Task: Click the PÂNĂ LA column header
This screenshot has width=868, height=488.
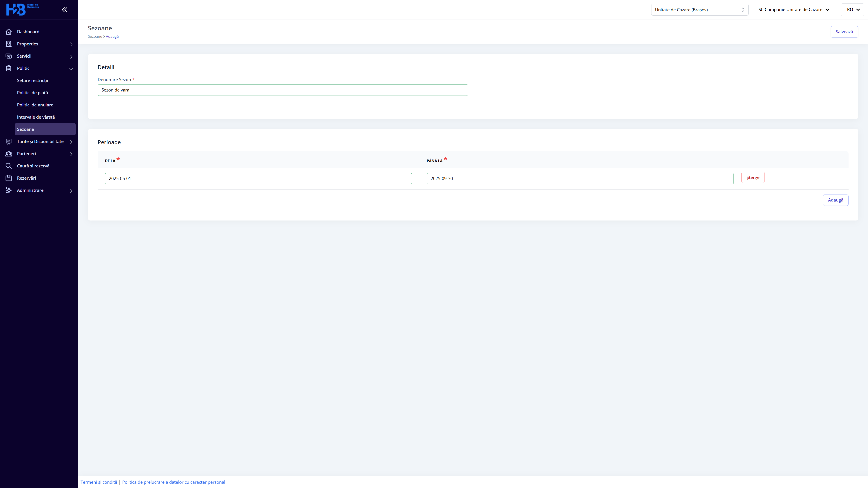Action: (434, 161)
